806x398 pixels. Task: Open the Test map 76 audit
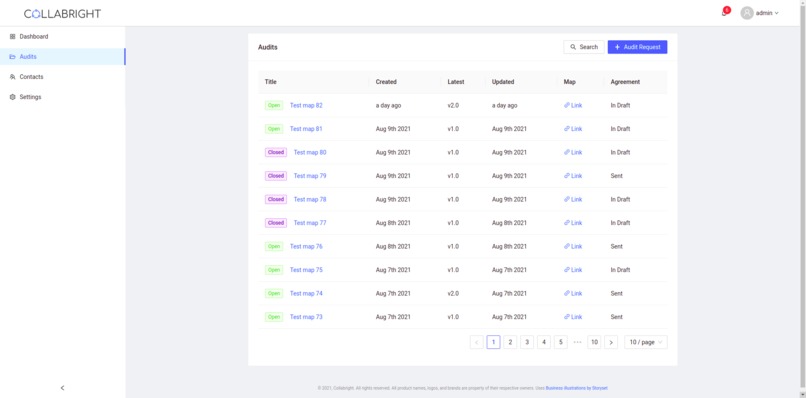point(306,246)
